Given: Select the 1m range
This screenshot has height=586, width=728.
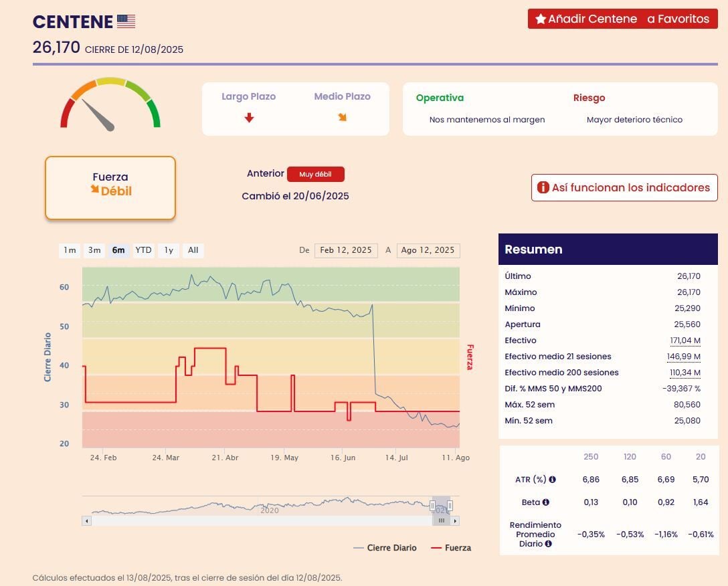Looking at the screenshot, I should (x=70, y=250).
